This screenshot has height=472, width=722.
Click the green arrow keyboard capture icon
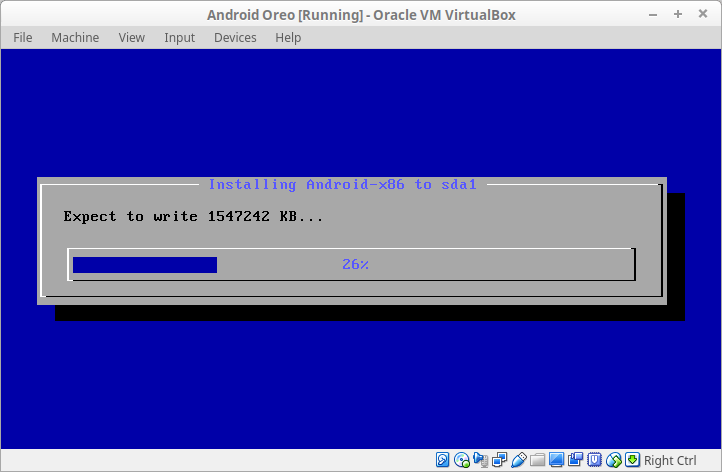[x=632, y=460]
